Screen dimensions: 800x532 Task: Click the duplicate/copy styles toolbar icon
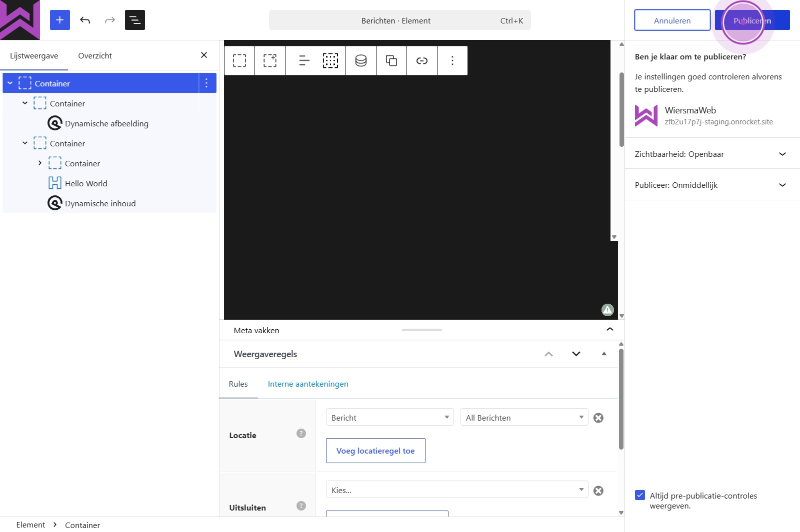click(x=391, y=60)
